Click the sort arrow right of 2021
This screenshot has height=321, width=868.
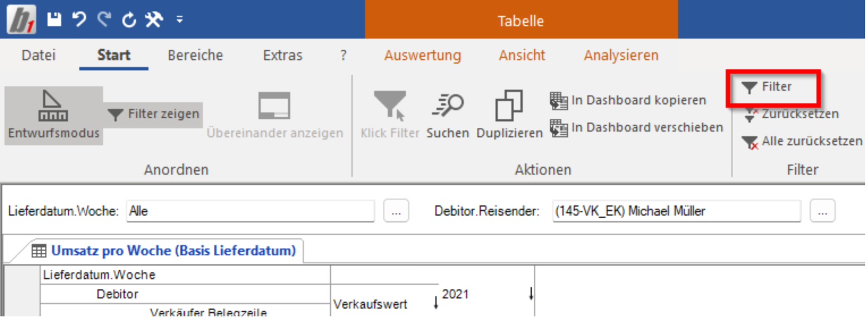pos(531,294)
